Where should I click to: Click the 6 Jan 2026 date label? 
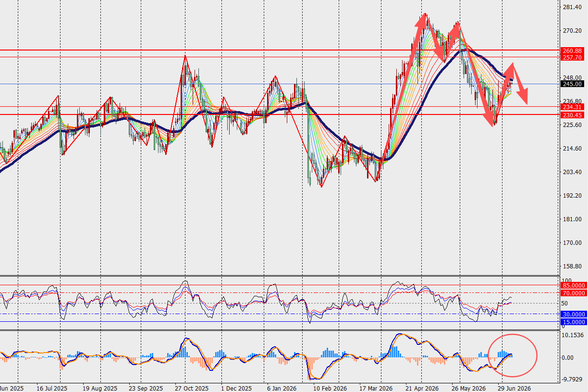click(x=282, y=388)
